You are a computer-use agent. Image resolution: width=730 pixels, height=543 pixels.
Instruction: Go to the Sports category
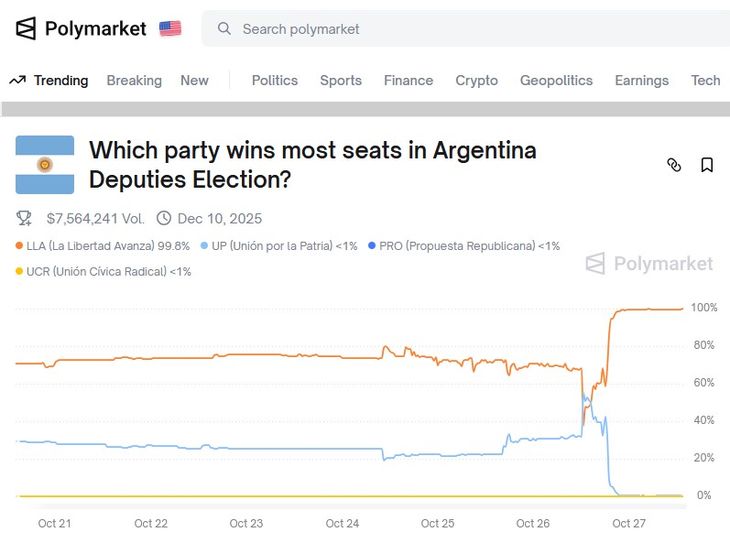[x=341, y=80]
